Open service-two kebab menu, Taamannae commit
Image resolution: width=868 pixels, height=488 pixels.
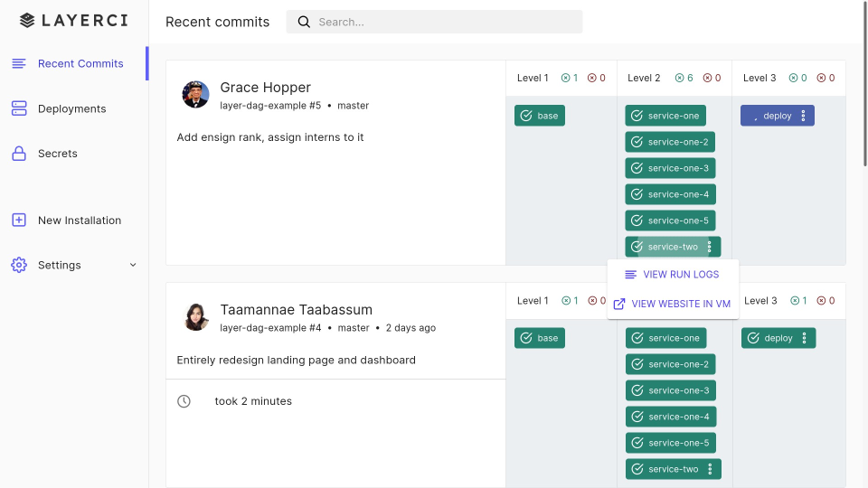710,469
